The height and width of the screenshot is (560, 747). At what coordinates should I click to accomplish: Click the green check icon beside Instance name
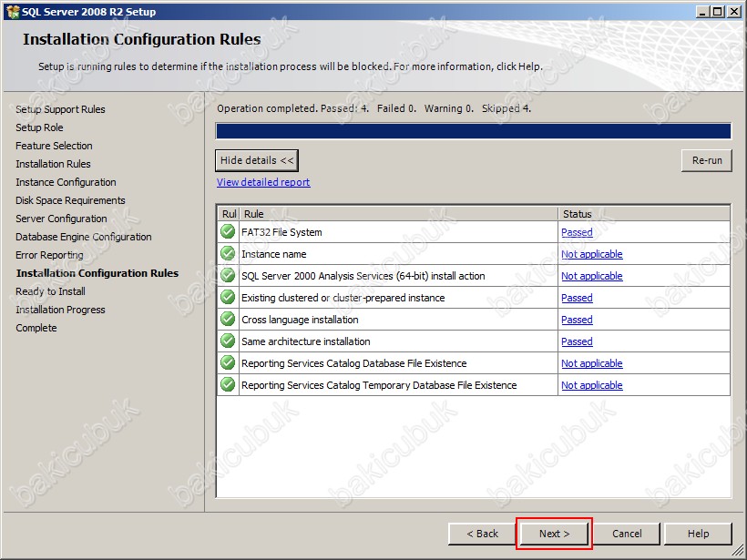point(228,254)
